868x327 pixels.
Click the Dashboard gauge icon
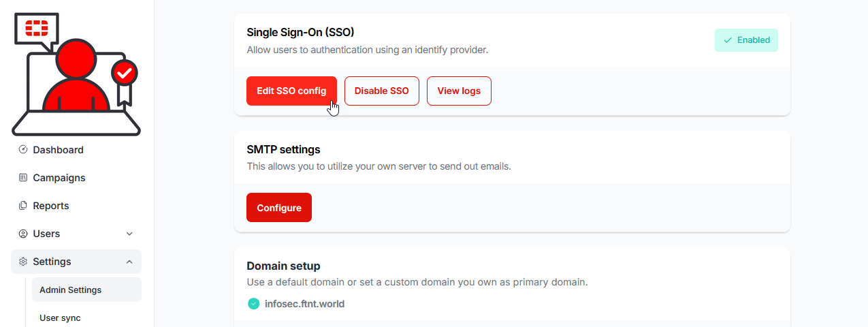coord(23,150)
